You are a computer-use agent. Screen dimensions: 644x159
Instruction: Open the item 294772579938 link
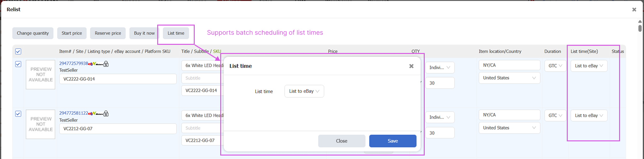73,63
